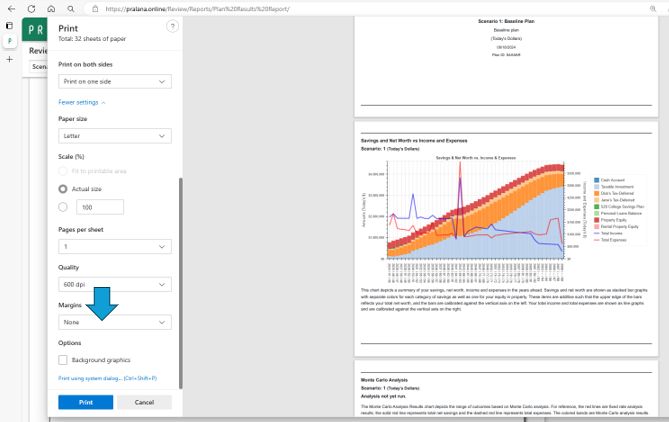Open the Quality 600 dpi dropdown
This screenshot has width=669, height=422.
point(115,284)
